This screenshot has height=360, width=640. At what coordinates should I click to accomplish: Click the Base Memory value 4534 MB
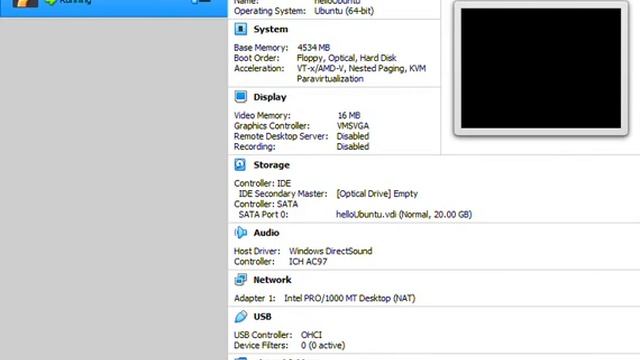(313, 48)
